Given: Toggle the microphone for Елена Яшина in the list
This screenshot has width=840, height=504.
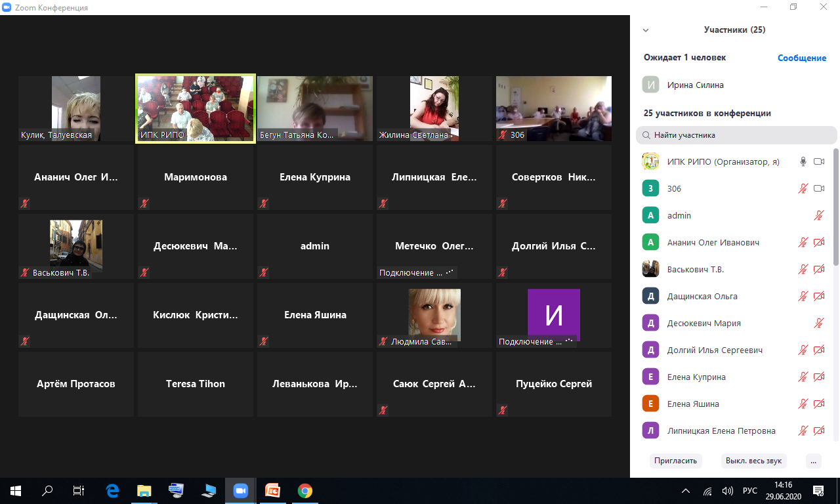Looking at the screenshot, I should point(803,404).
